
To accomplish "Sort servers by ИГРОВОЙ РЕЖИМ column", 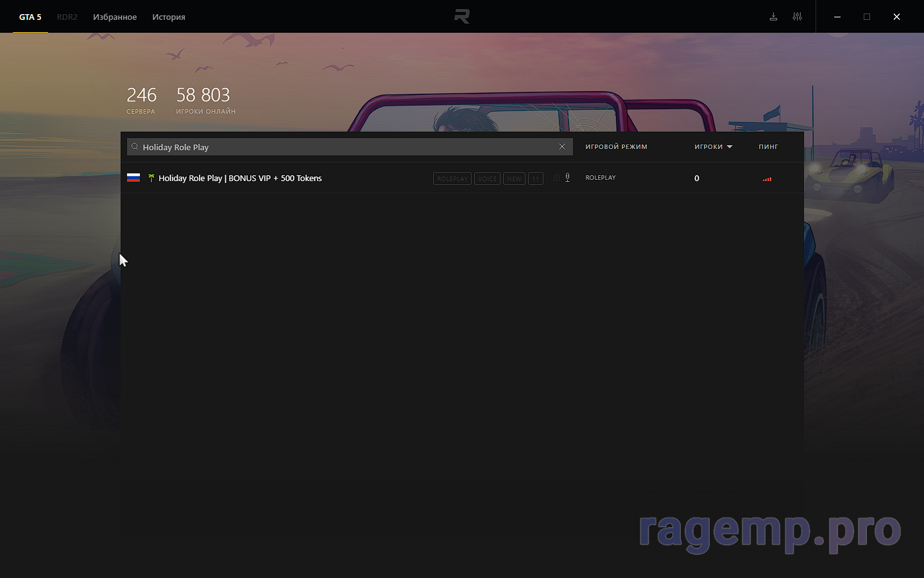I will (x=616, y=147).
